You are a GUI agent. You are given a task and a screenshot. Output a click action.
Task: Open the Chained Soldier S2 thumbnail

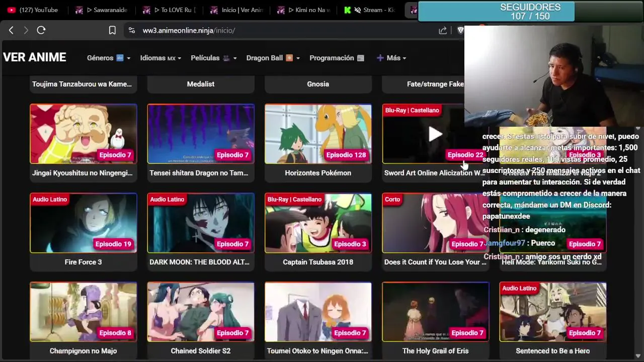pos(201,312)
